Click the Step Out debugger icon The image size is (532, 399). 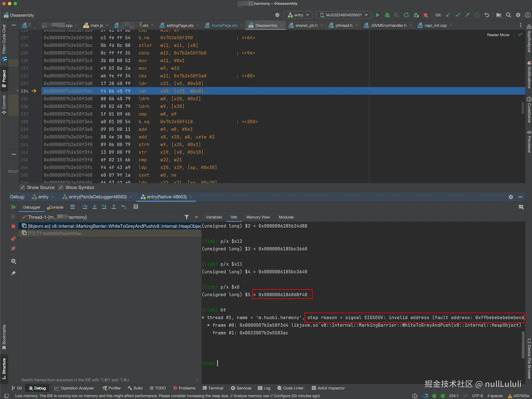click(x=114, y=207)
